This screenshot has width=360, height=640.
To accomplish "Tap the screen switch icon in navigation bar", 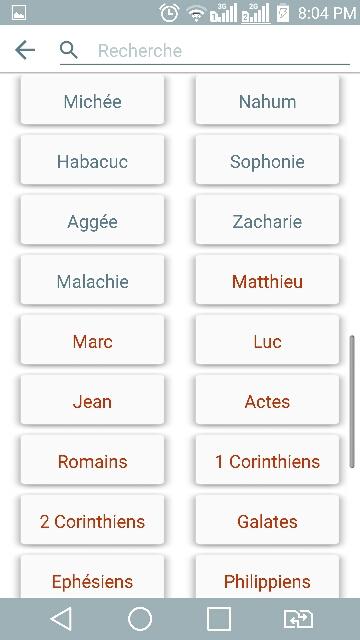I will tap(298, 619).
